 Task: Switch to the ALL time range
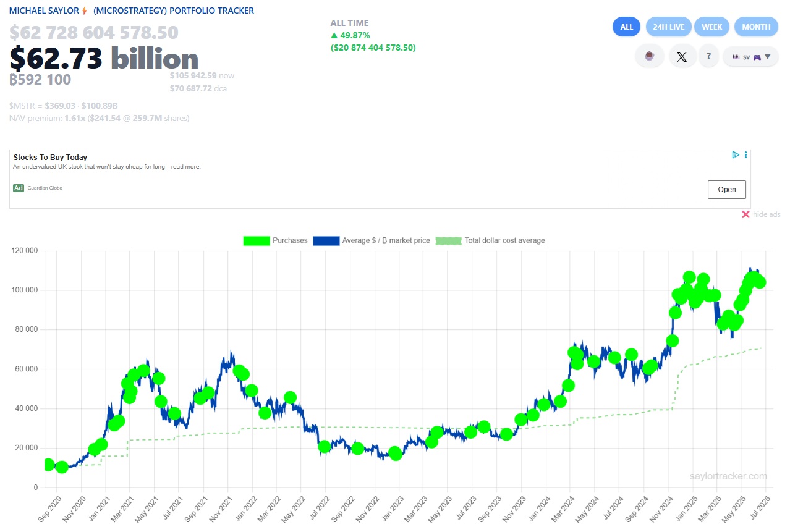pyautogui.click(x=627, y=27)
